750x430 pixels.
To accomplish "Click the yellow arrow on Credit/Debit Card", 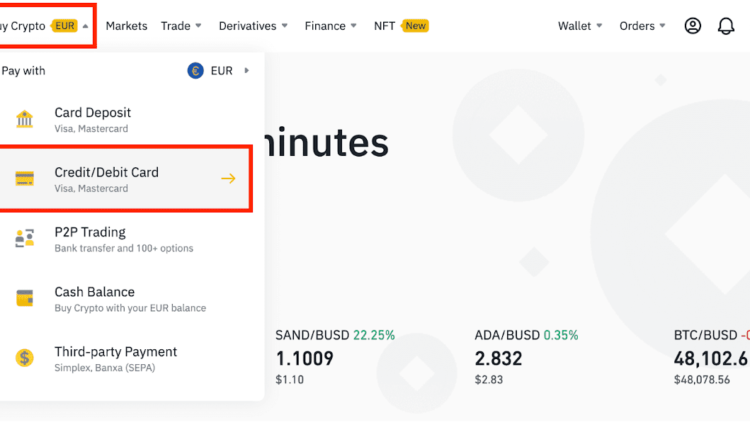I will (228, 179).
